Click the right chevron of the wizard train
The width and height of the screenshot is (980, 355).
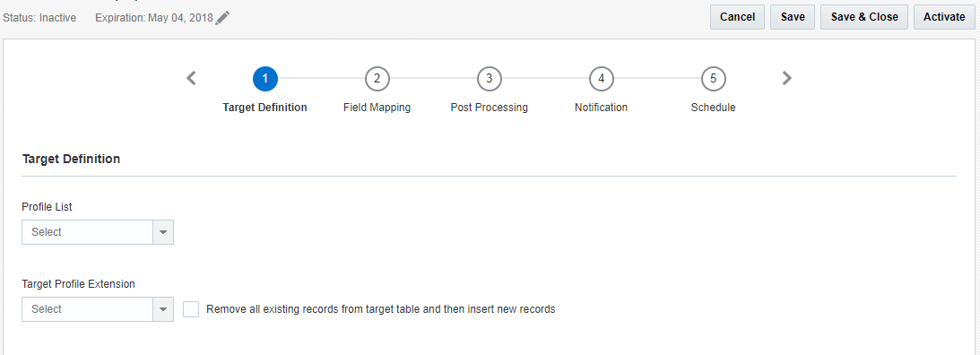coord(787,78)
